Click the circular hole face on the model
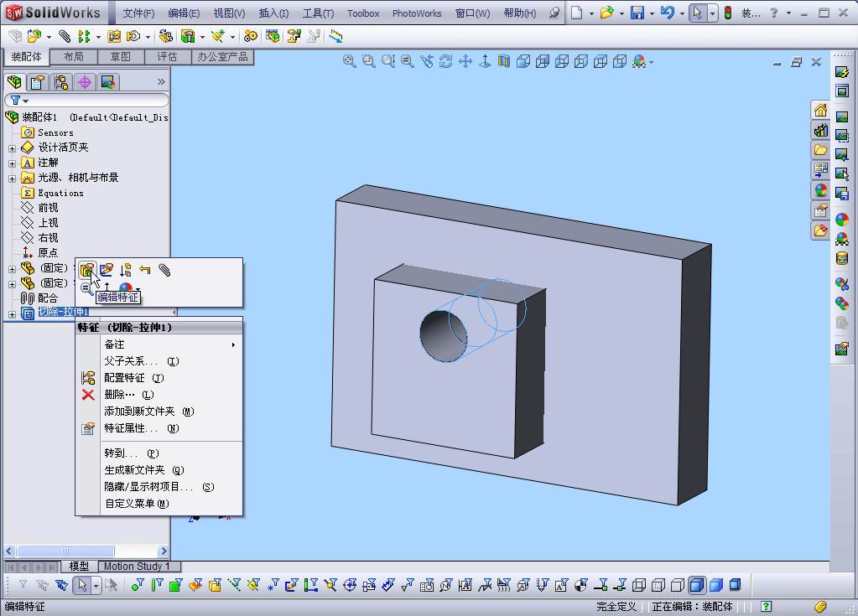Screen dimensions: 858x616 point(442,339)
